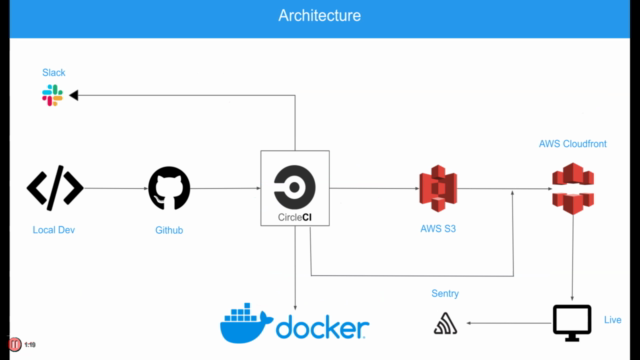Click the "Live" label text
Image resolution: width=640 pixels, height=360 pixels.
pyautogui.click(x=613, y=320)
